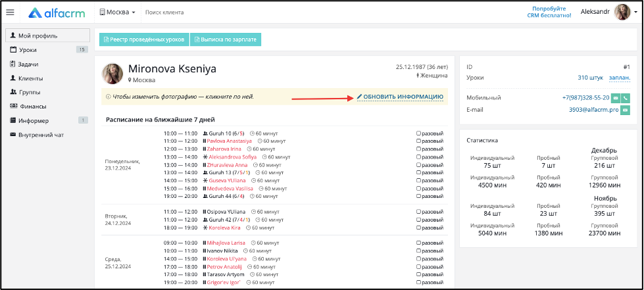
Task: Open Реестр проведённых уроков report
Action: 144,39
